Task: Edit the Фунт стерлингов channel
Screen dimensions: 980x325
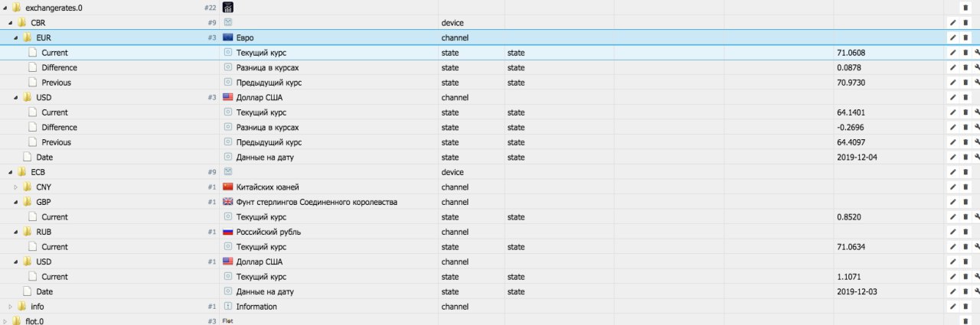Action: point(953,202)
